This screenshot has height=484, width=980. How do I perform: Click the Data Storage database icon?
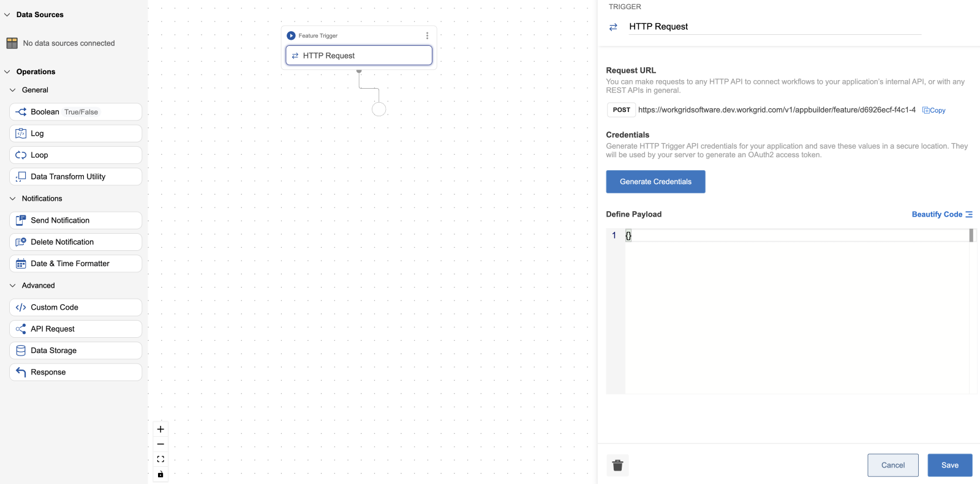click(x=21, y=351)
